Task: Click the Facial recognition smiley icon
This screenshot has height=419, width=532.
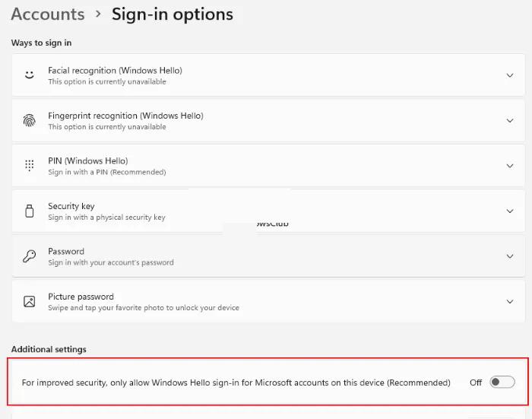Action: [30, 75]
